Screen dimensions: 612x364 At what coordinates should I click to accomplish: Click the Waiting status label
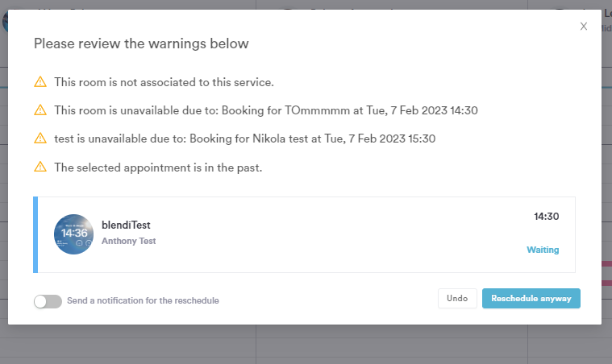(x=543, y=250)
